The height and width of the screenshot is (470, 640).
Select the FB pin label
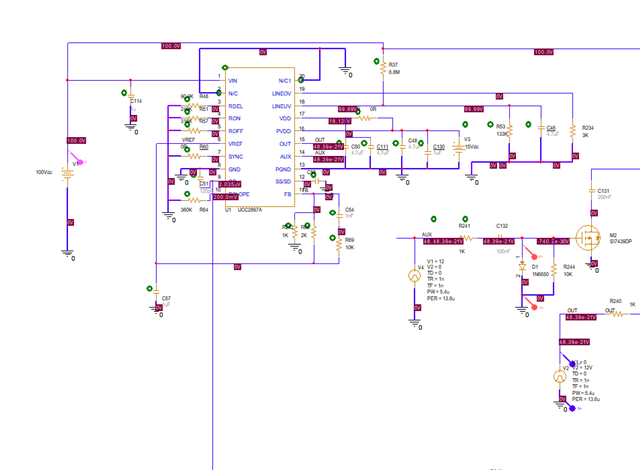point(288,194)
